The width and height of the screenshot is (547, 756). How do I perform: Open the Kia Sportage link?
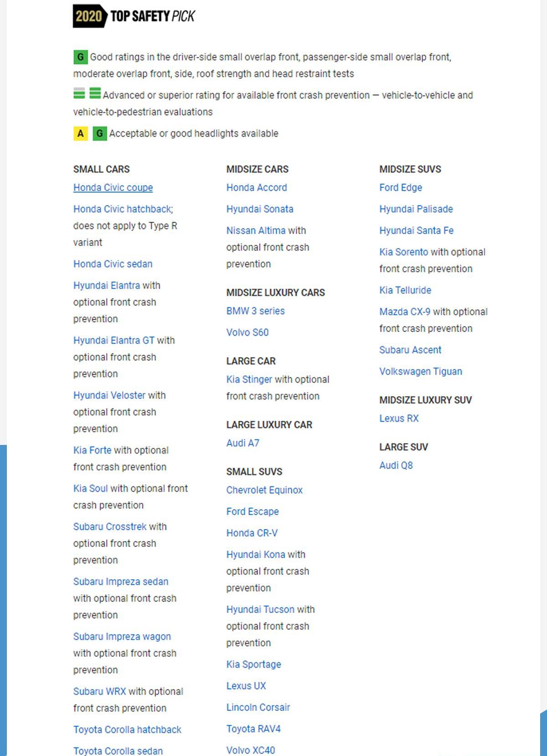click(253, 664)
